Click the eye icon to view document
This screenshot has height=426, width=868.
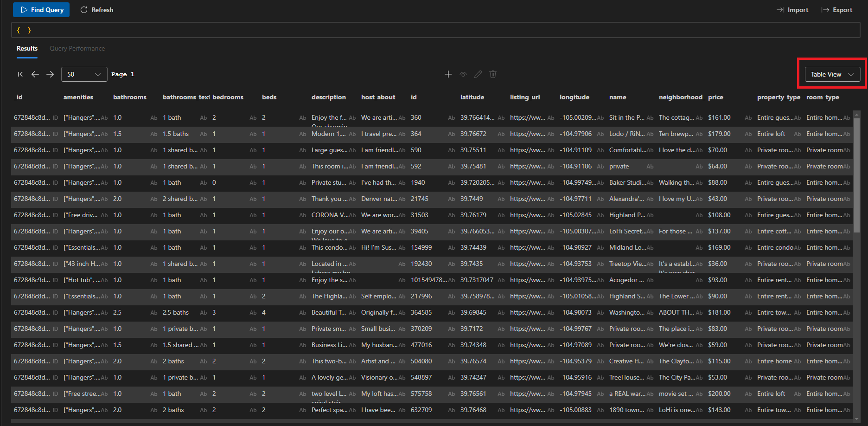pos(463,74)
